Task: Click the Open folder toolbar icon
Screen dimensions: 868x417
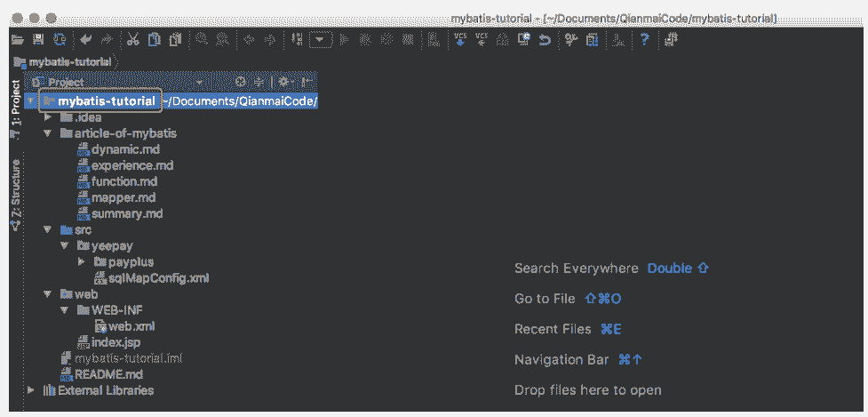Action: tap(17, 40)
